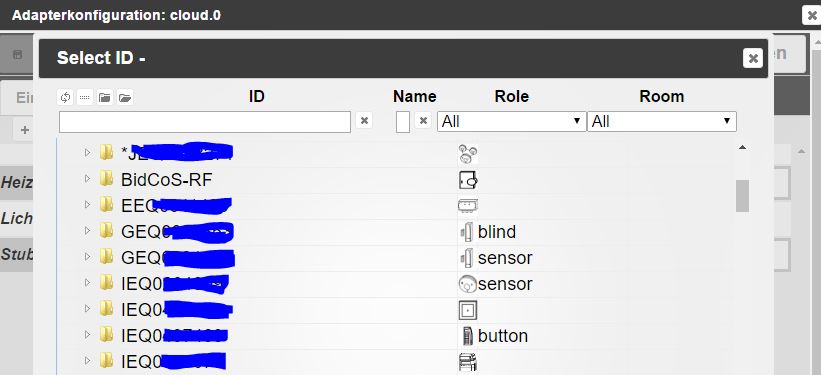Screen dimensions: 821x375
Task: Click the button remote device icon
Action: click(x=467, y=336)
